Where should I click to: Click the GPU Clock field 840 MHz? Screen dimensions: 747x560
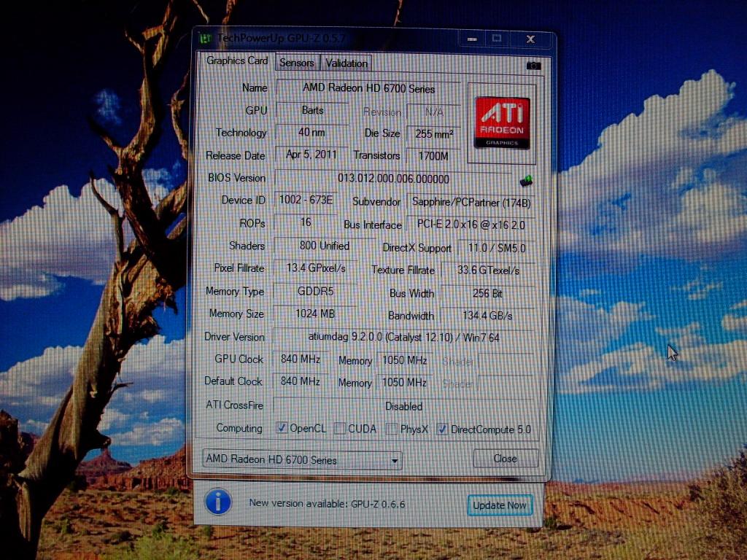300,359
